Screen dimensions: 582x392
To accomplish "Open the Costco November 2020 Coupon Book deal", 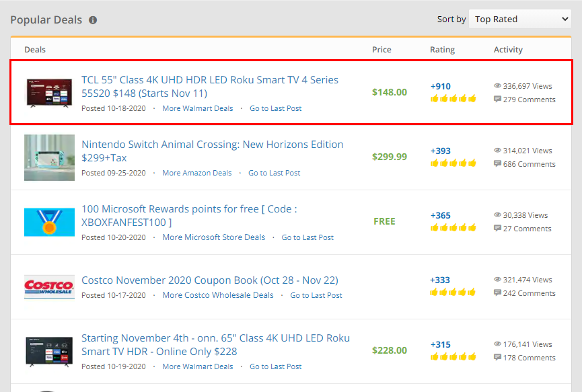I will [210, 280].
